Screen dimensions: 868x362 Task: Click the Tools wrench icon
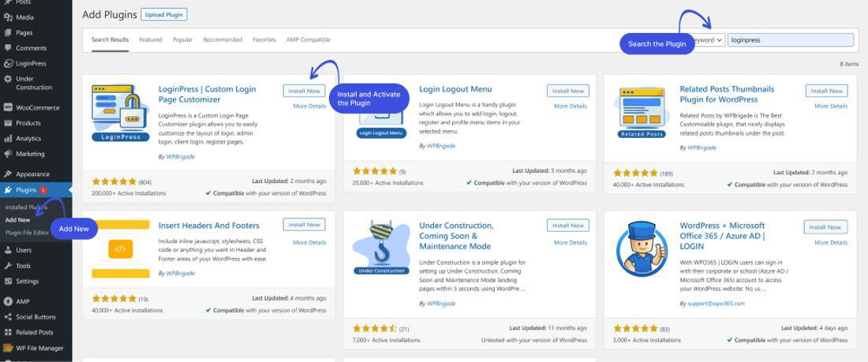(8, 266)
